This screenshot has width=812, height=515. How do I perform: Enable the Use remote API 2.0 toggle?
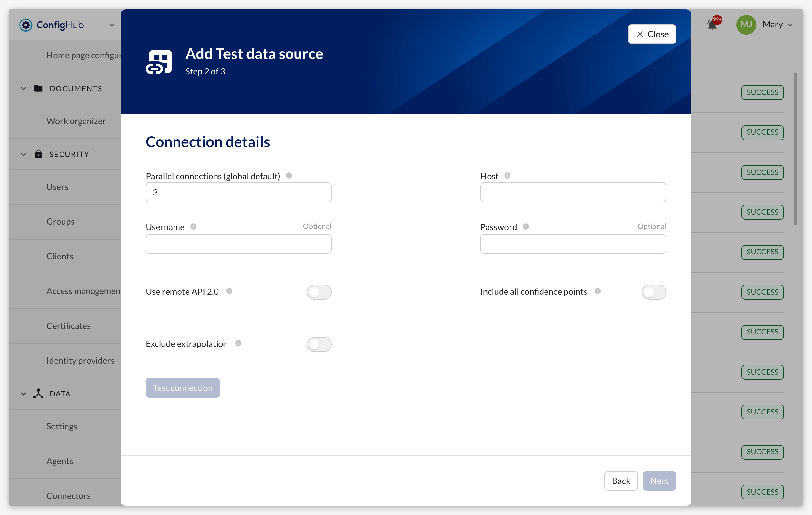pos(319,292)
